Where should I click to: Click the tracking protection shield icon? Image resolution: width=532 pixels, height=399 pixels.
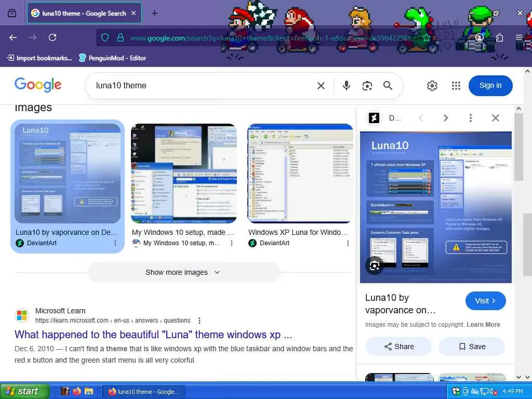[x=105, y=37]
